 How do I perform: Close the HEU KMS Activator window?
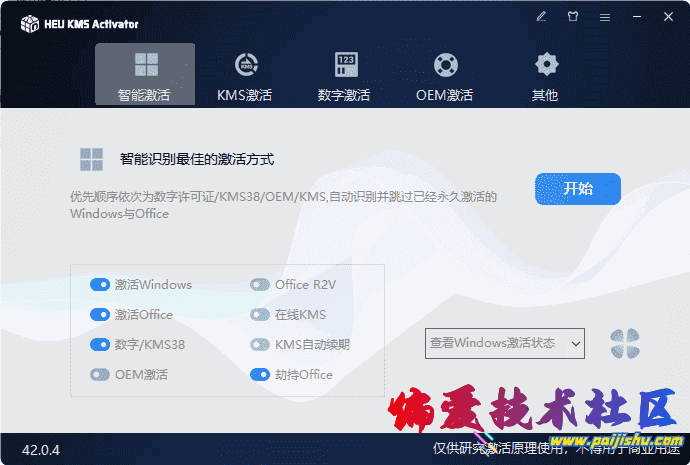click(668, 17)
